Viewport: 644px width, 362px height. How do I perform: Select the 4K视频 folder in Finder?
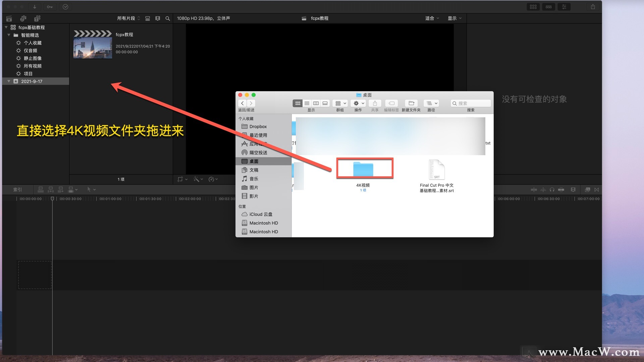[363, 169]
